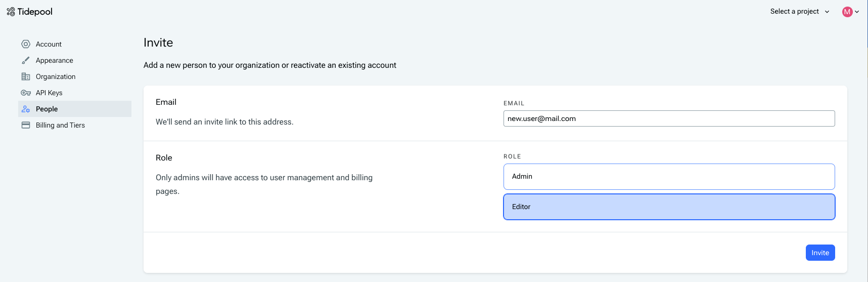868x282 pixels.
Task: Navigate to the Organization settings
Action: click(x=56, y=76)
